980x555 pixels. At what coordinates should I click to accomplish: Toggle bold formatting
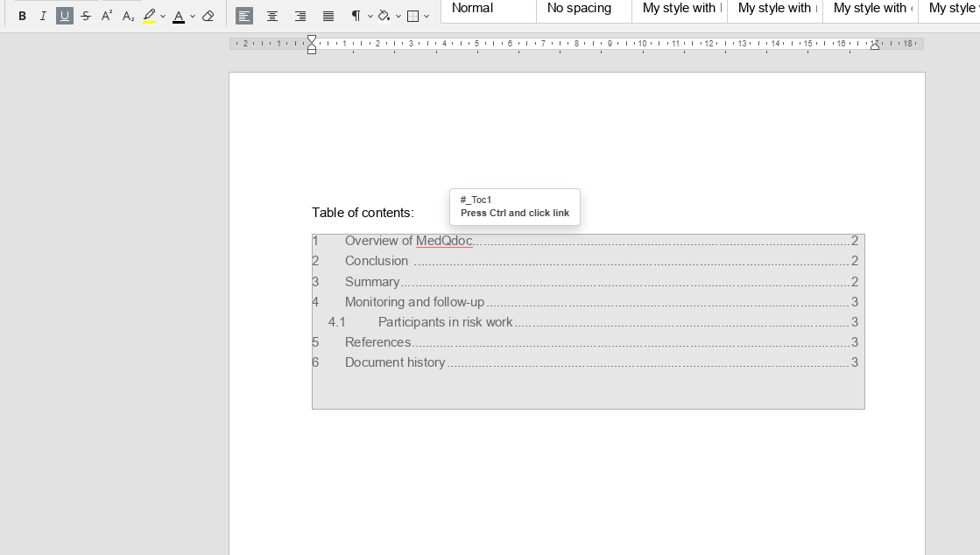[23, 16]
